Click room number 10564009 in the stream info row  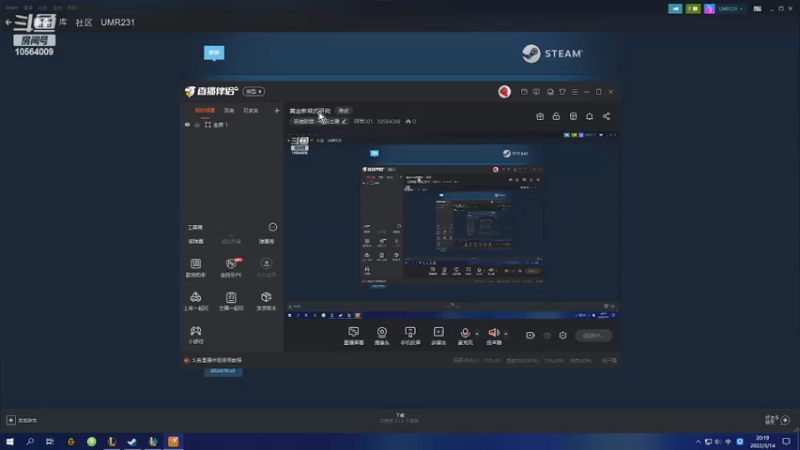[x=389, y=121]
